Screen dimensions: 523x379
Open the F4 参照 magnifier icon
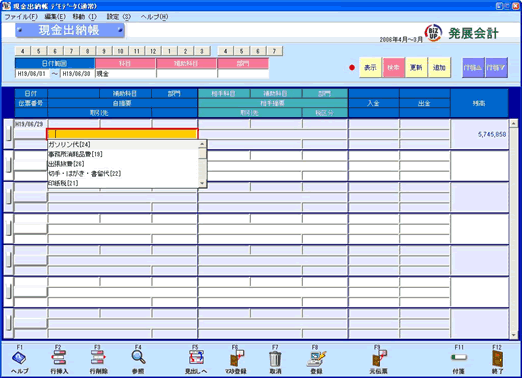138,357
